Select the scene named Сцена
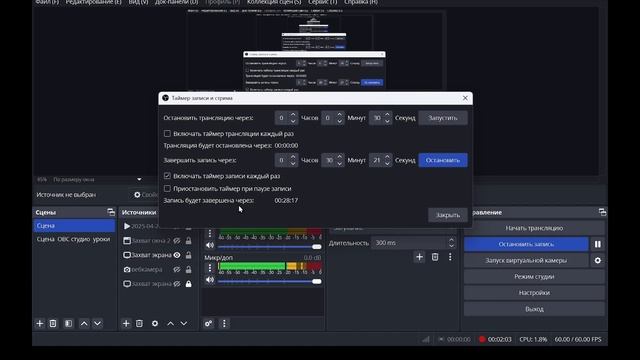The height and width of the screenshot is (360, 640). click(74, 225)
